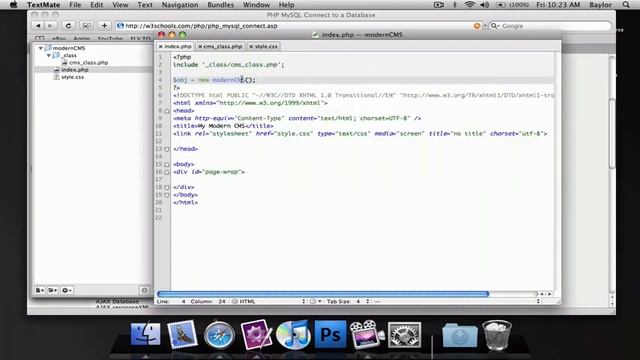Open the Trash in the Dock
The width and height of the screenshot is (640, 360).
497,335
